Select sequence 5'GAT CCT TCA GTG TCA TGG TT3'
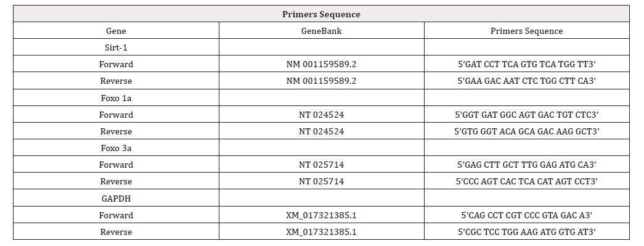 [x=526, y=65]
